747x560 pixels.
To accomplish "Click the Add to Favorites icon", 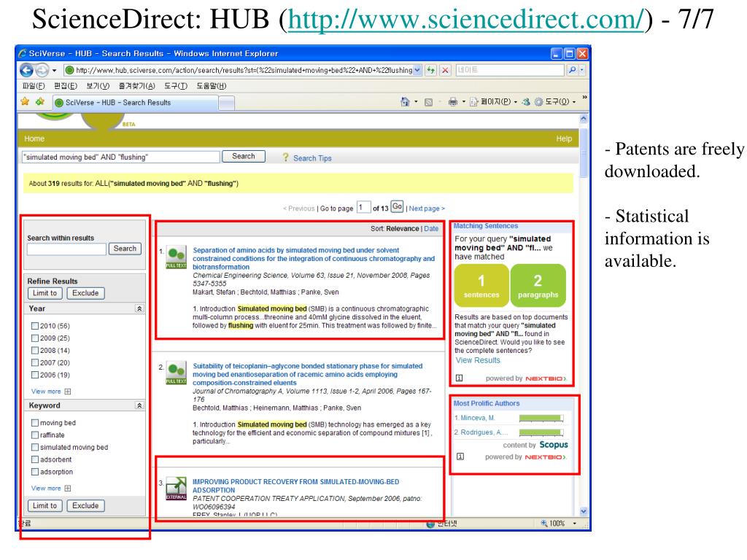I will click(40, 101).
